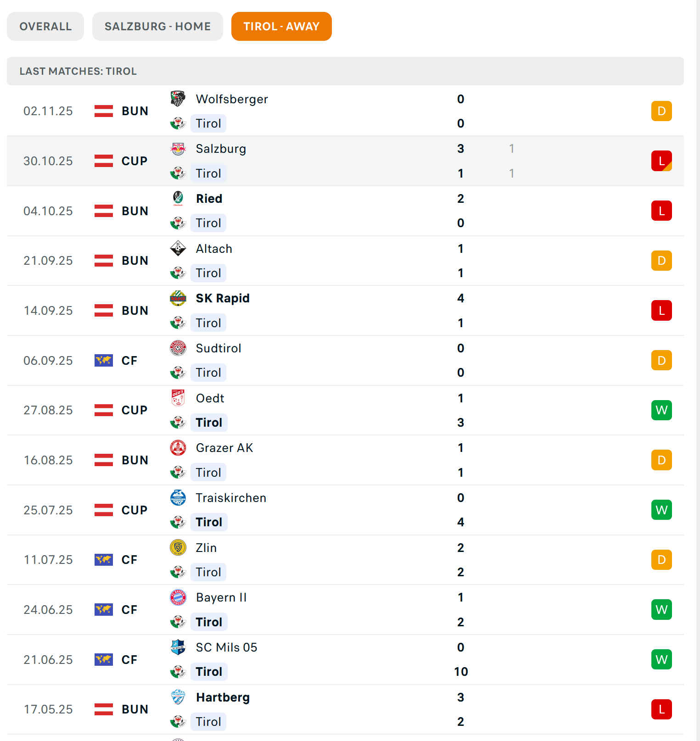700x741 pixels.
Task: Click the win badge for Oedt match
Action: point(661,410)
